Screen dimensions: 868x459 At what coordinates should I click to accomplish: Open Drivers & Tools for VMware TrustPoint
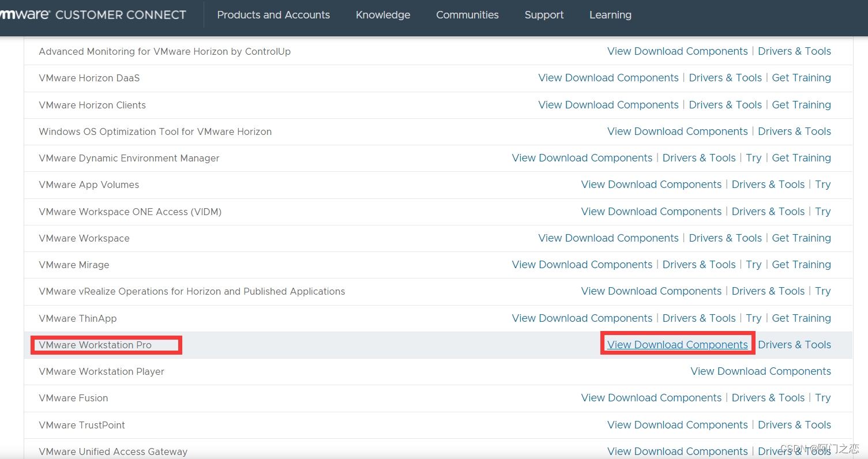tap(794, 425)
